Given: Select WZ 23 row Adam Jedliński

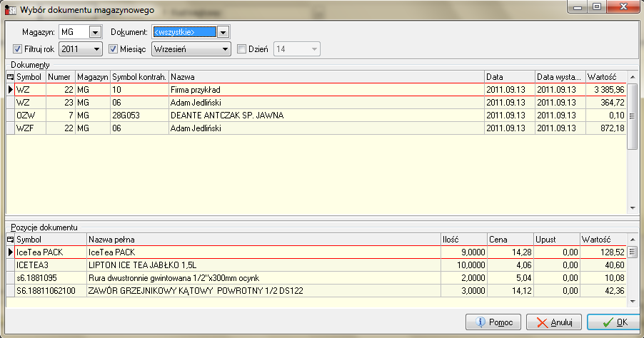Looking at the screenshot, I should click(x=321, y=103).
